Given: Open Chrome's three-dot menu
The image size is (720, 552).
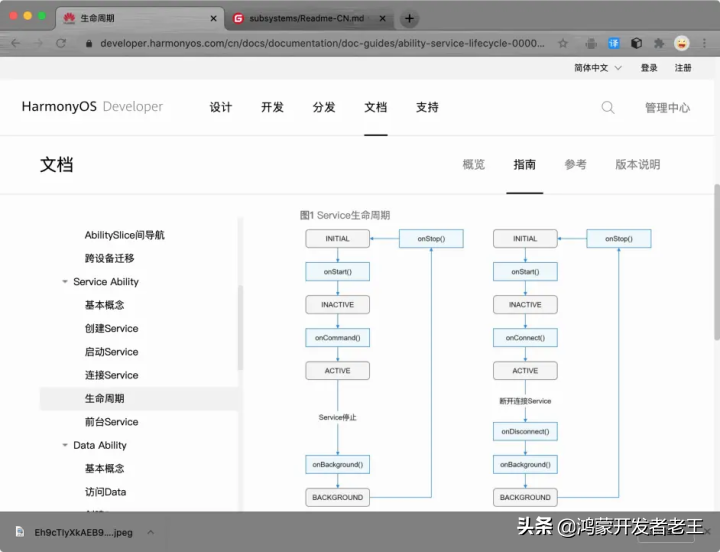Looking at the screenshot, I should point(704,43).
